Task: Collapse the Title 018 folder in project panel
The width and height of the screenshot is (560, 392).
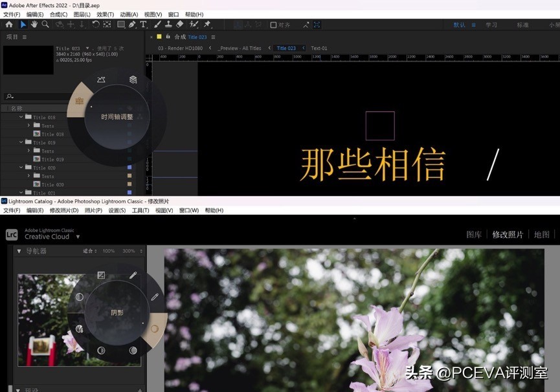Action: coord(20,116)
